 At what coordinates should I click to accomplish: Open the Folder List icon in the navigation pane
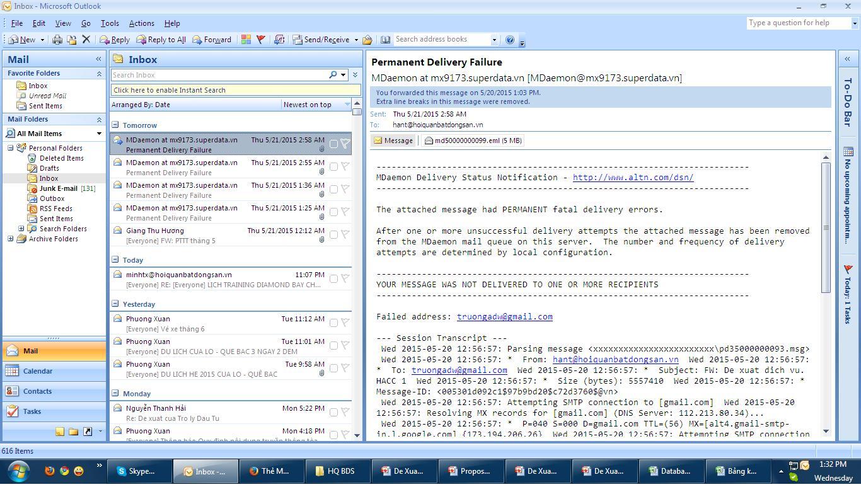click(x=74, y=432)
